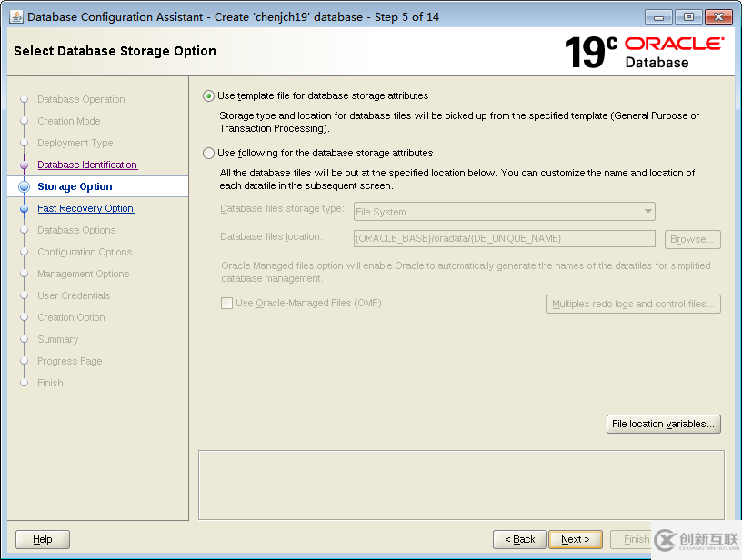This screenshot has width=742, height=560.
Task: Click the Java icon in title bar
Action: click(16, 16)
